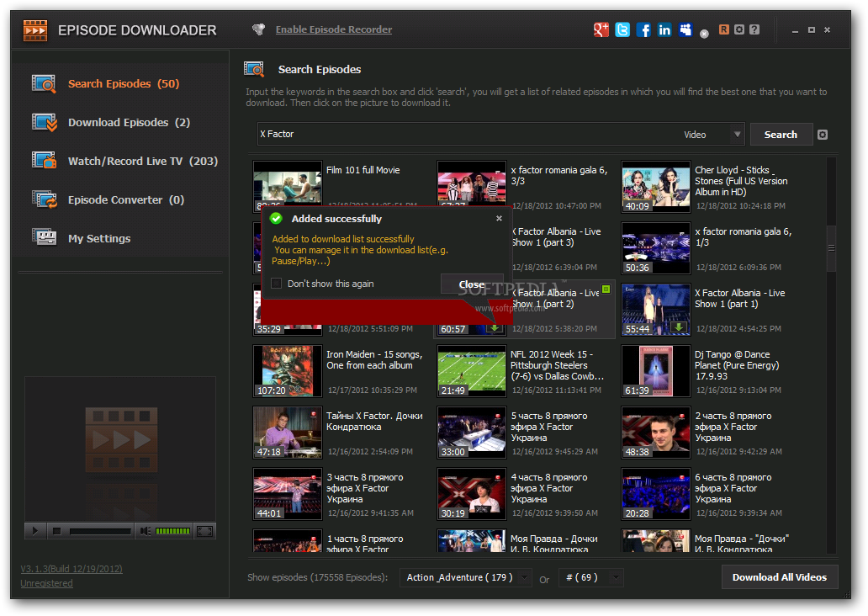Select Iron Maiden 15 songs thumbnail

(x=288, y=371)
